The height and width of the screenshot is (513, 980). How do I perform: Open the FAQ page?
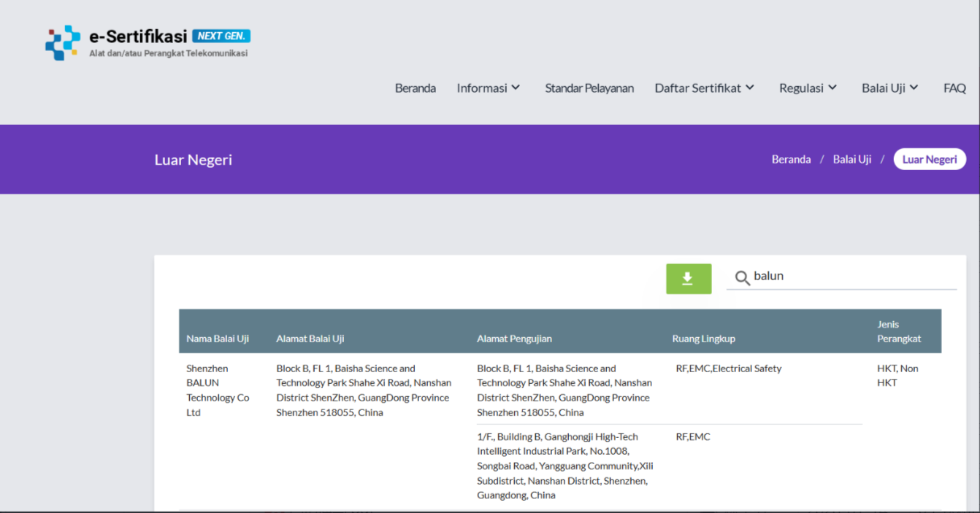click(x=954, y=88)
